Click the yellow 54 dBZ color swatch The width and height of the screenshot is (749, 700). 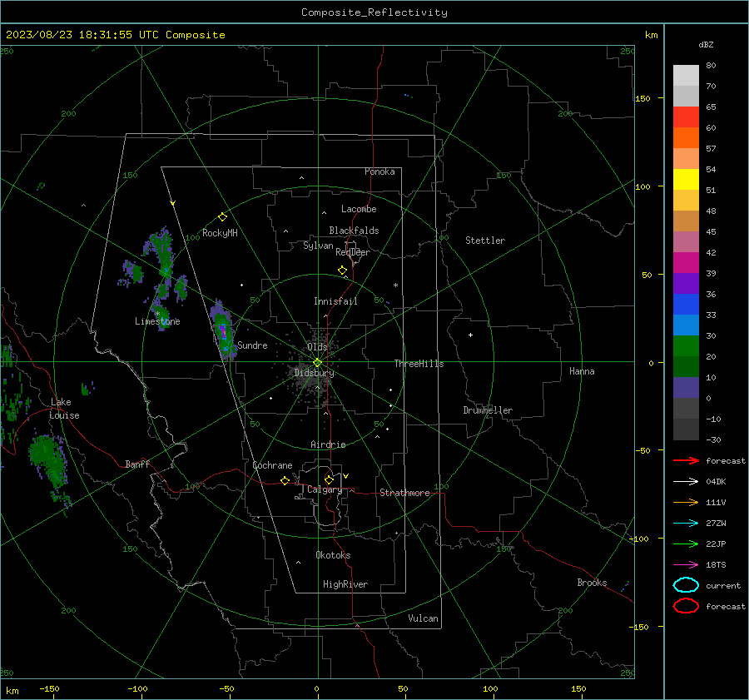[686, 180]
